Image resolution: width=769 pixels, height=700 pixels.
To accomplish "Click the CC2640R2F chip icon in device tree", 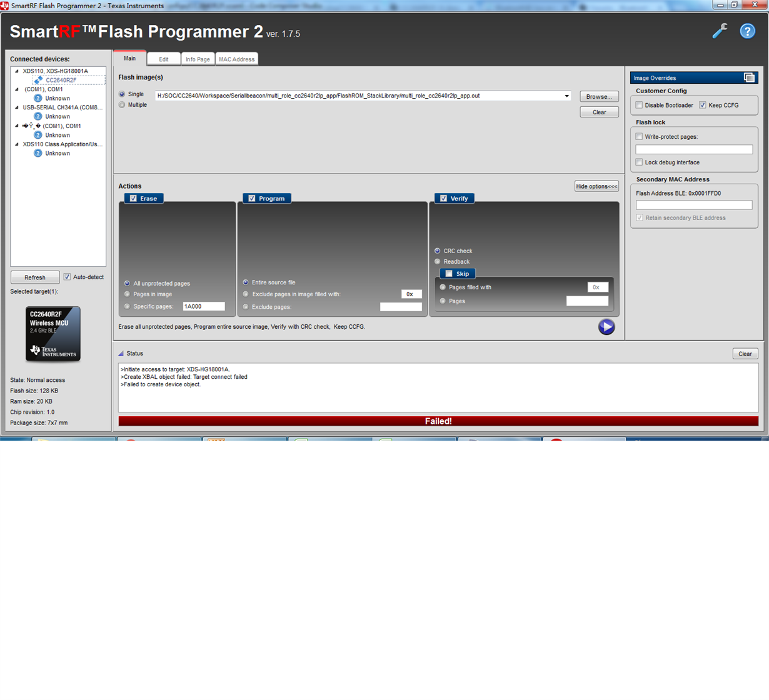I will (39, 80).
